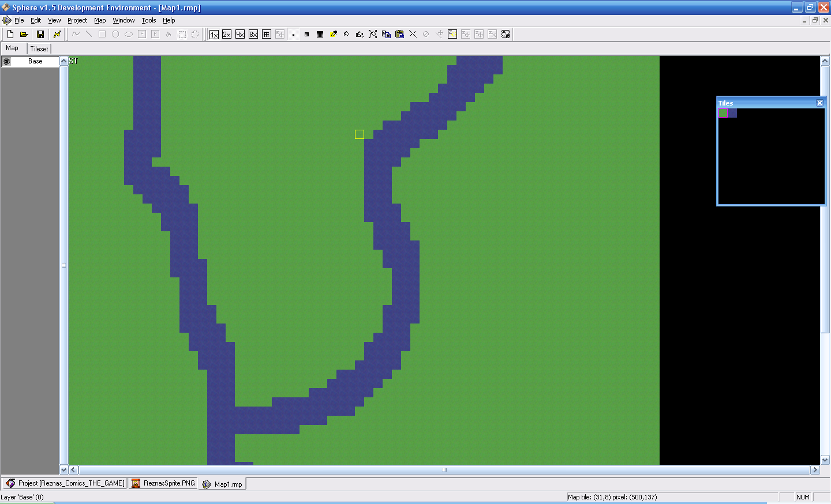Create a new file with the New icon
831x504 pixels.
(10, 34)
